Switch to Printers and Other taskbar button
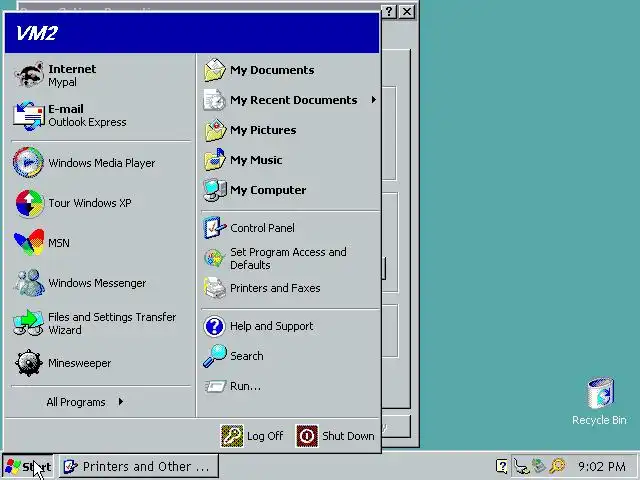The height and width of the screenshot is (480, 640). pos(139,466)
